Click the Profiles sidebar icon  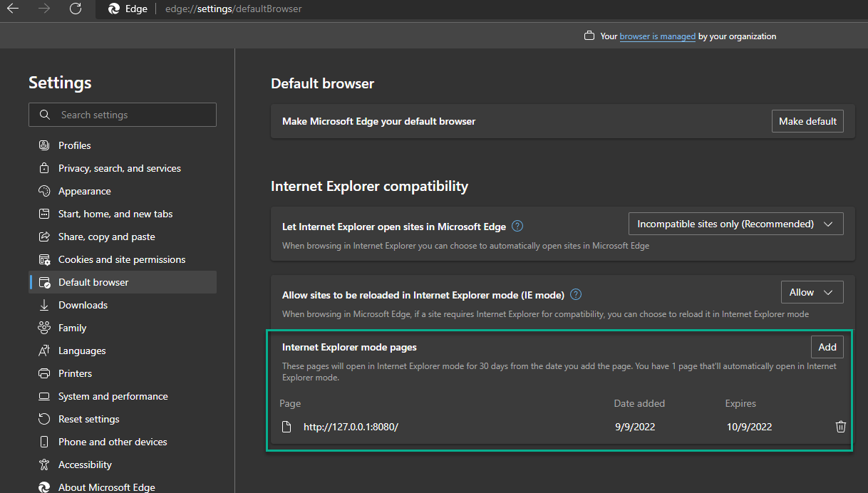pos(44,145)
